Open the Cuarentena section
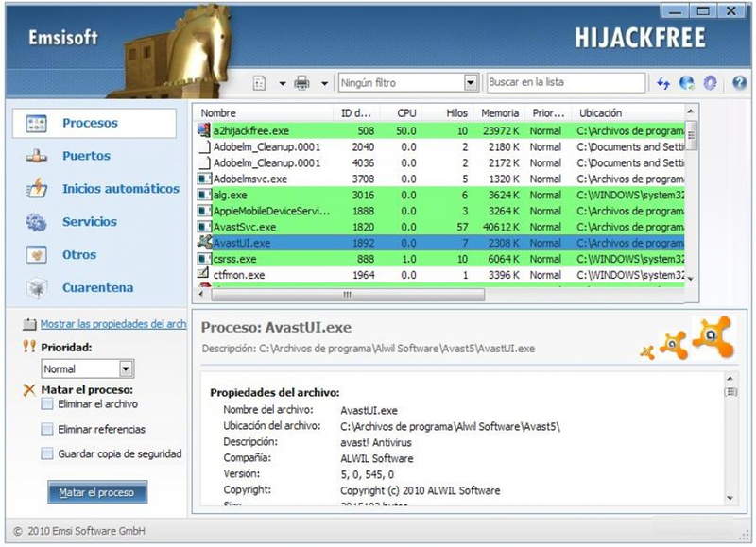This screenshot has height=547, width=756. 97,288
